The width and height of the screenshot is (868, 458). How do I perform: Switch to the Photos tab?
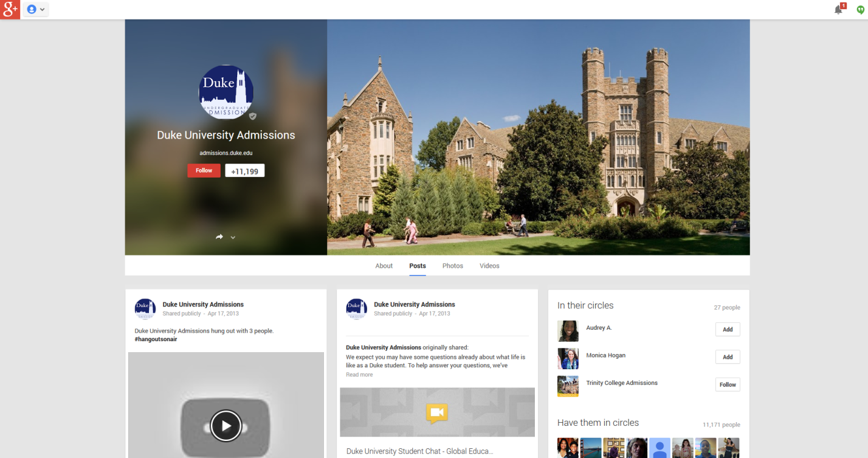(x=452, y=266)
